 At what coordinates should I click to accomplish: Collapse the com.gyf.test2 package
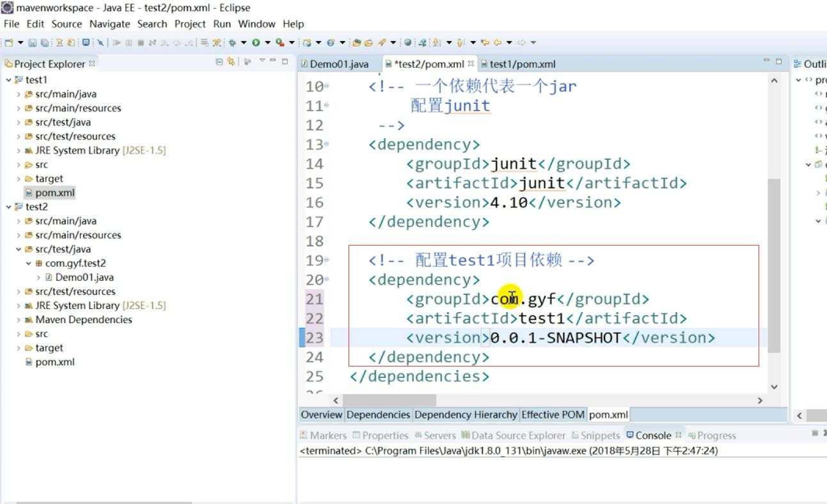(x=29, y=263)
